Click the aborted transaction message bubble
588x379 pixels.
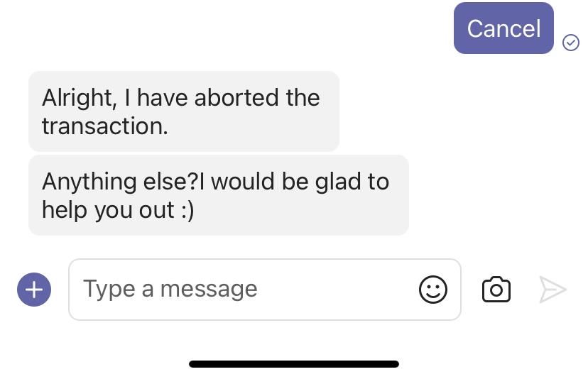pyautogui.click(x=183, y=111)
